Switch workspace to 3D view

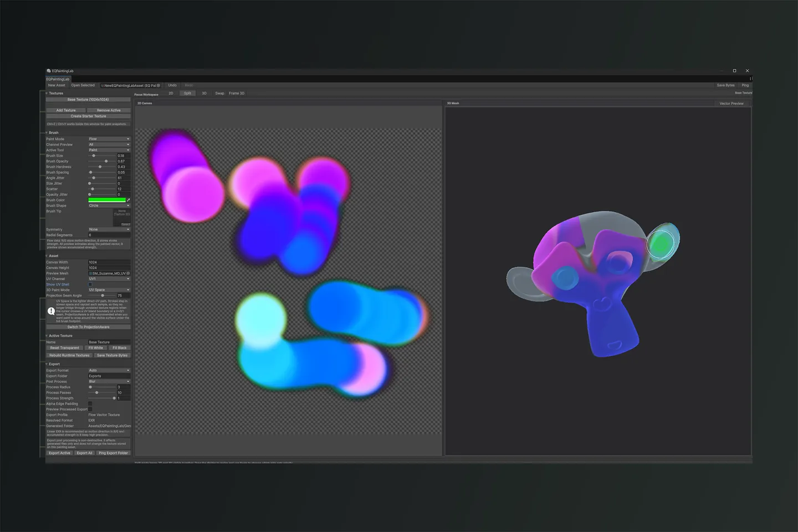204,93
